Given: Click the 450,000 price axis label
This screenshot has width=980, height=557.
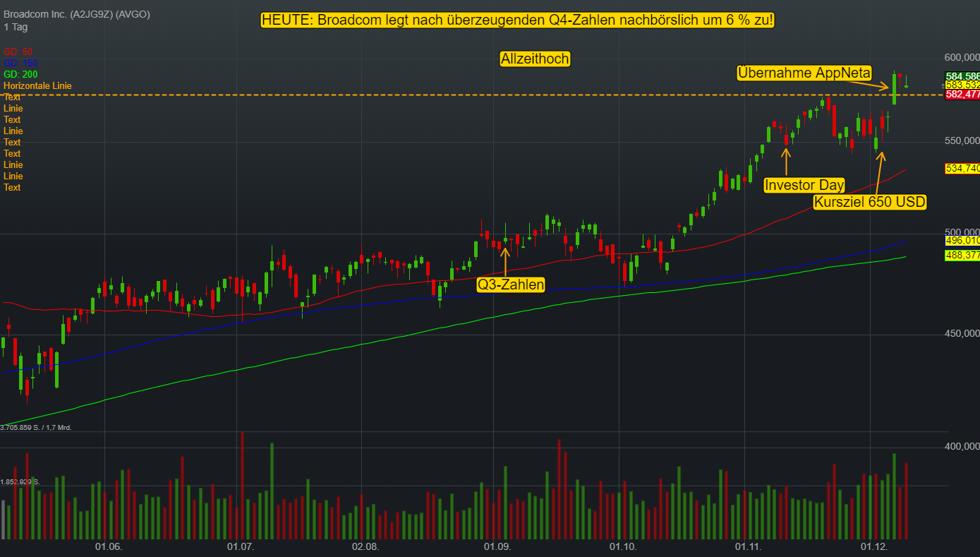Looking at the screenshot, I should (x=962, y=334).
